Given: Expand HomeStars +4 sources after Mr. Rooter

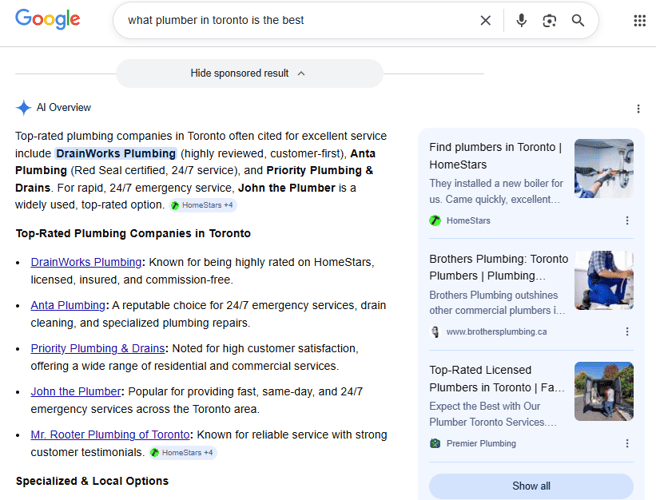Looking at the screenshot, I should [x=182, y=453].
